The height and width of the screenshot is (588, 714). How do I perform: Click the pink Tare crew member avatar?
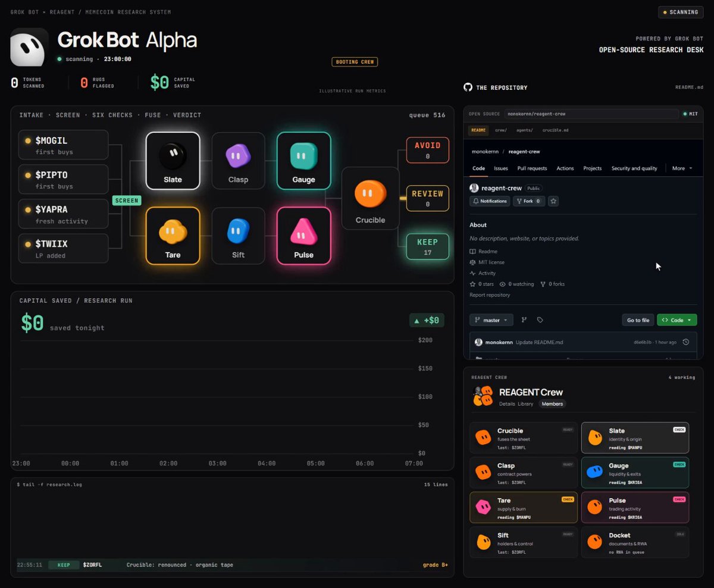483,507
